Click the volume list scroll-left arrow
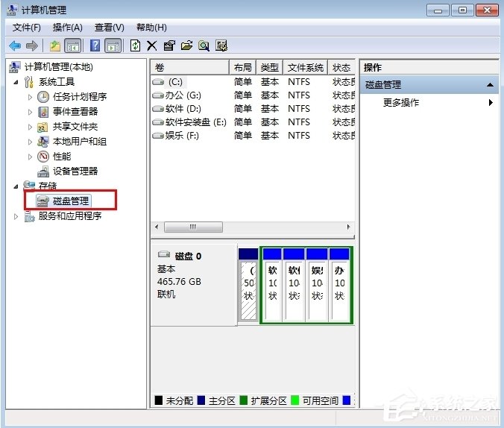The height and width of the screenshot is (428, 504). click(x=157, y=227)
